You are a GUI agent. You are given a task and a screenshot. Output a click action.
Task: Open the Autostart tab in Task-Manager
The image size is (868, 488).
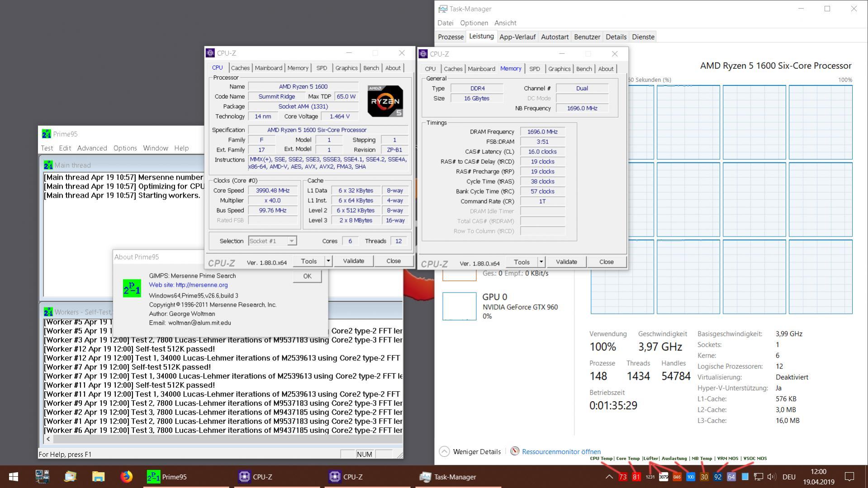(x=555, y=37)
